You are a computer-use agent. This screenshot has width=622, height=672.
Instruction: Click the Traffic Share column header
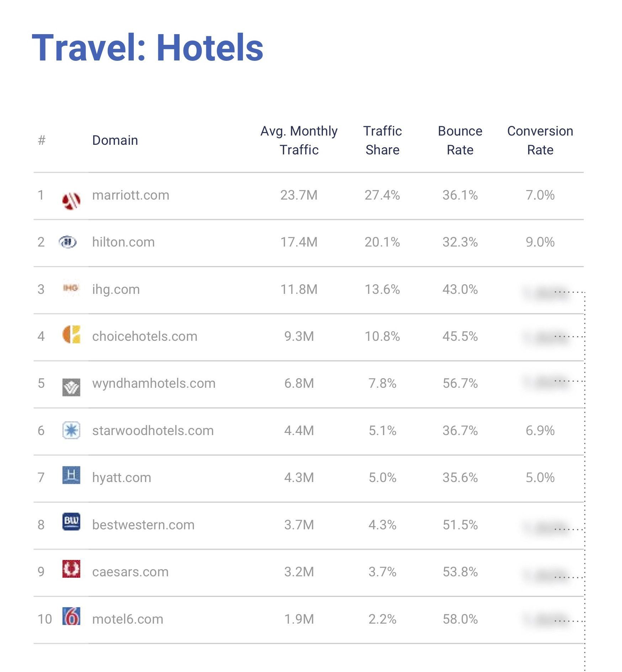point(382,140)
